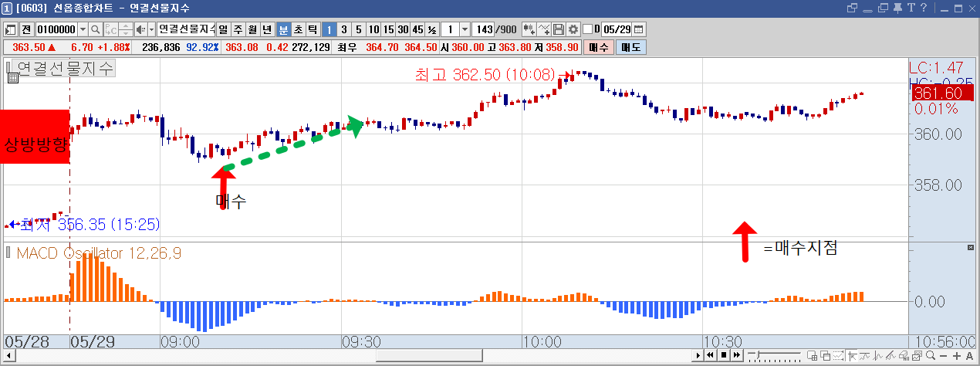Select the 3-minute interval
This screenshot has width=980, height=366.
tap(343, 29)
